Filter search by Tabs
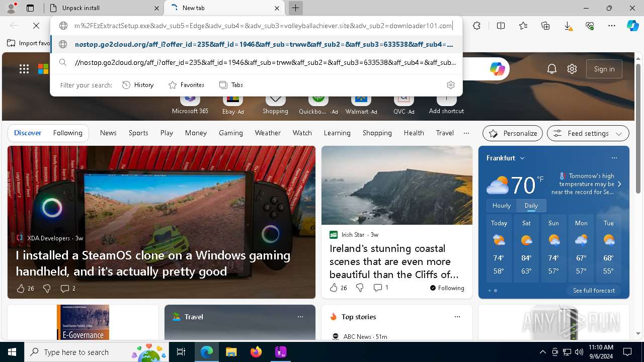This screenshot has width=644, height=362. coord(231,85)
